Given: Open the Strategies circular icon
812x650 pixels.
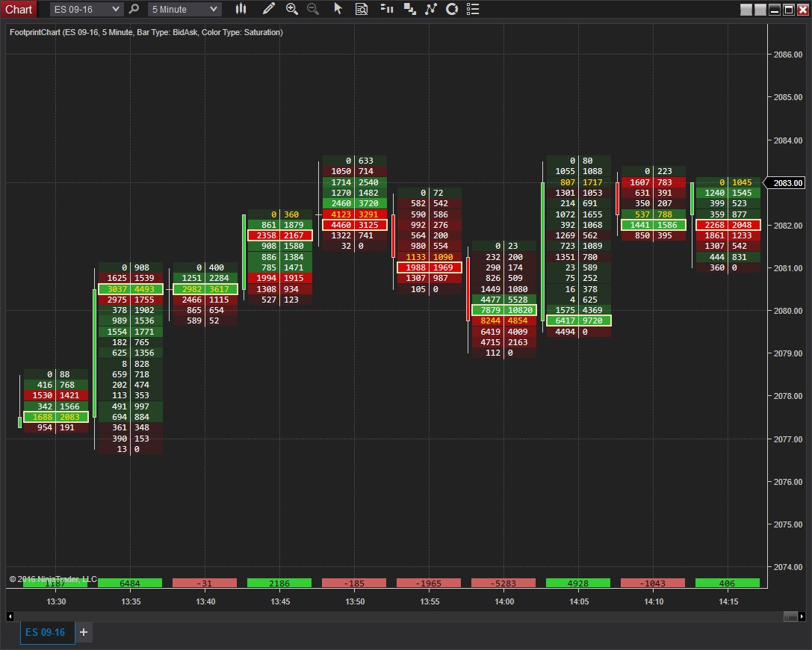Looking at the screenshot, I should 452,9.
